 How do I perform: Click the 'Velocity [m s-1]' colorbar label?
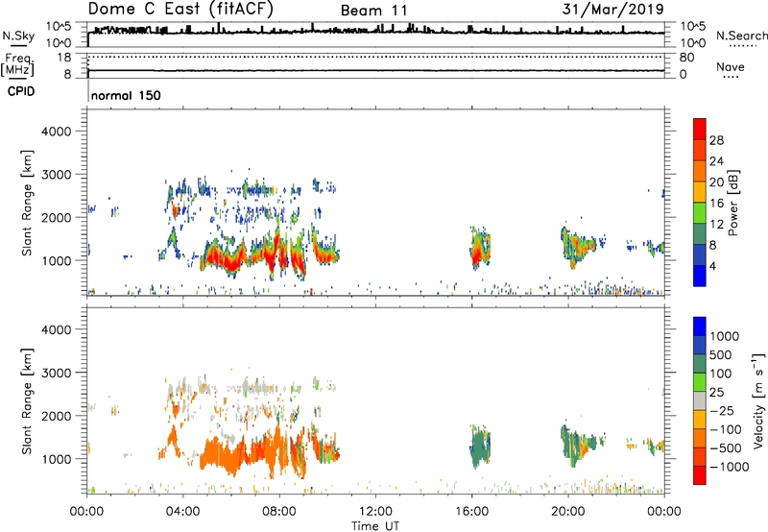[x=758, y=400]
